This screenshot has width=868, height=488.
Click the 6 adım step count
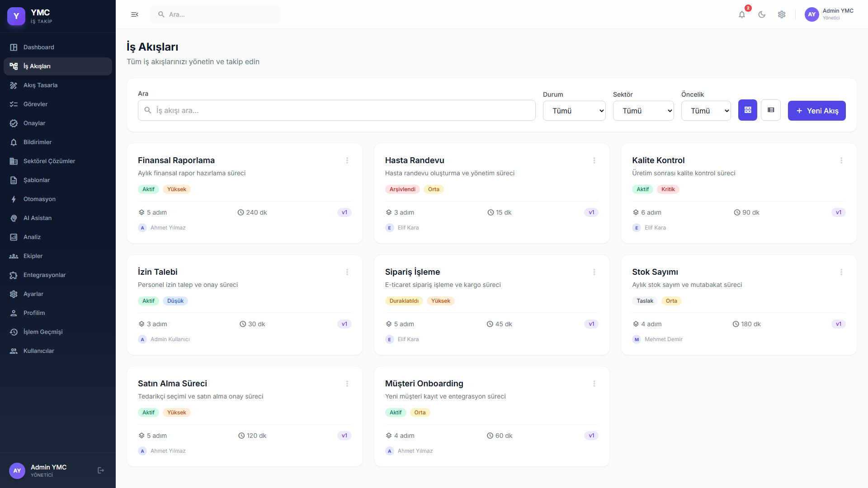coord(647,212)
